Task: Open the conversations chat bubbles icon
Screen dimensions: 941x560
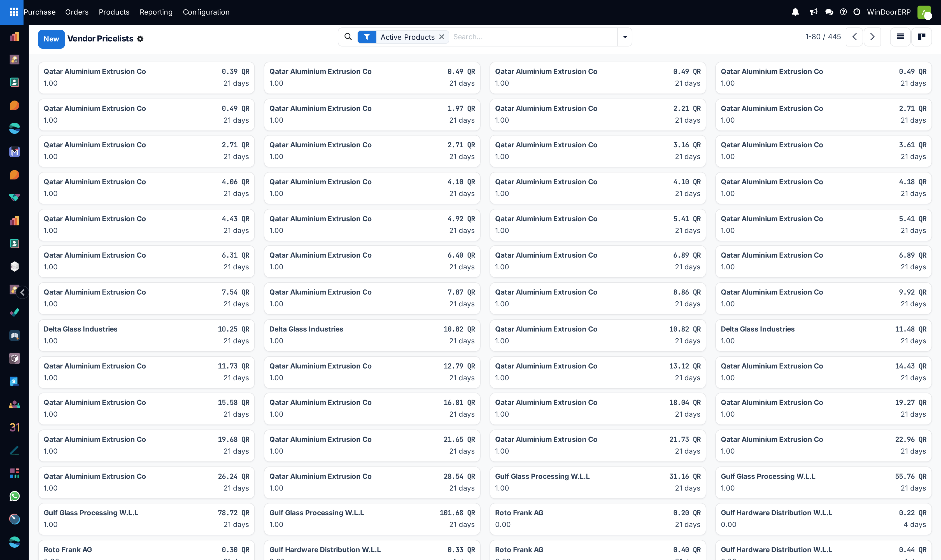Action: 829,12
